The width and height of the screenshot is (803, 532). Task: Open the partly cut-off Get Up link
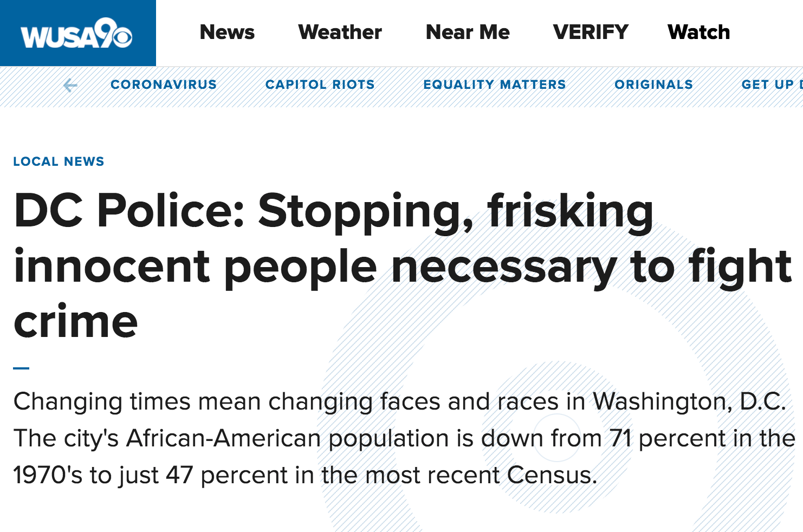[772, 85]
